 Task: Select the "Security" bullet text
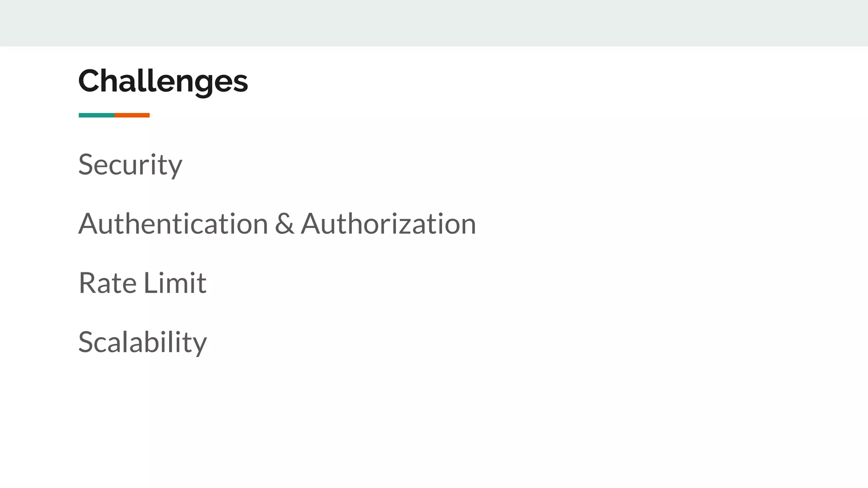pos(130,164)
